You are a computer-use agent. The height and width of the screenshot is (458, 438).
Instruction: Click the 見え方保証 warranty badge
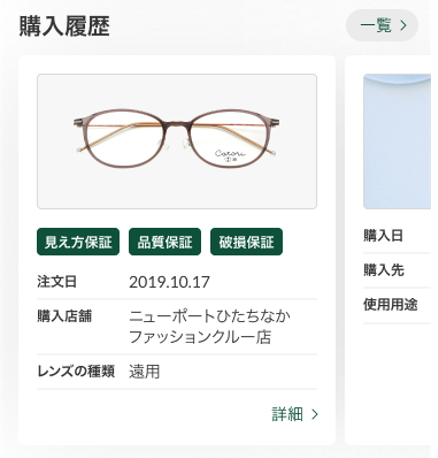(x=78, y=242)
